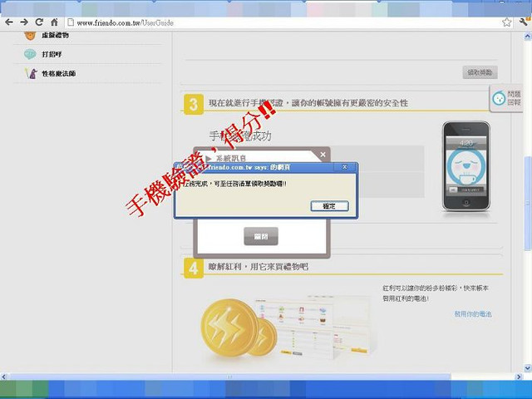Click the 性格魔法師 wizard icon
This screenshot has height=399, width=532.
click(x=32, y=73)
